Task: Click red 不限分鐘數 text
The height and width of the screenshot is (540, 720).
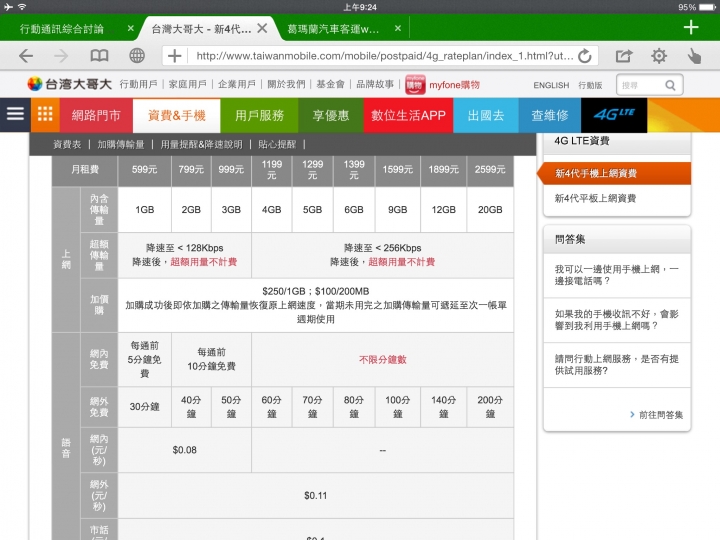Action: 382,360
